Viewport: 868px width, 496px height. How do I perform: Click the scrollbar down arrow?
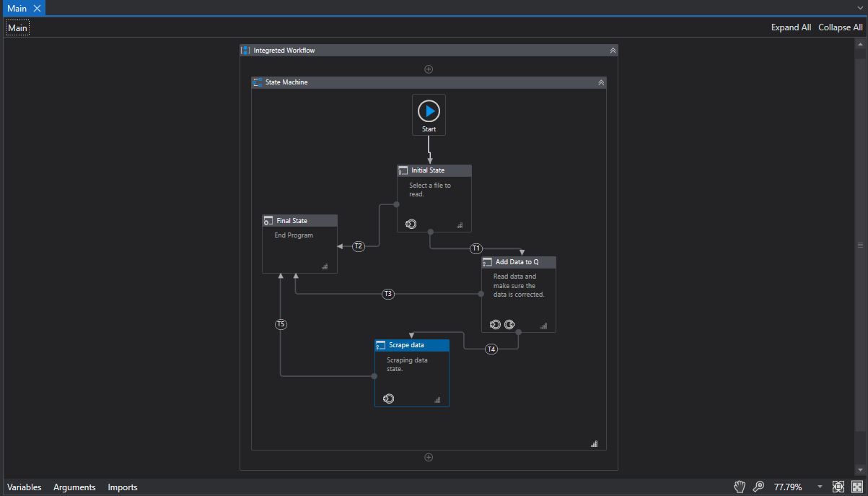point(860,470)
